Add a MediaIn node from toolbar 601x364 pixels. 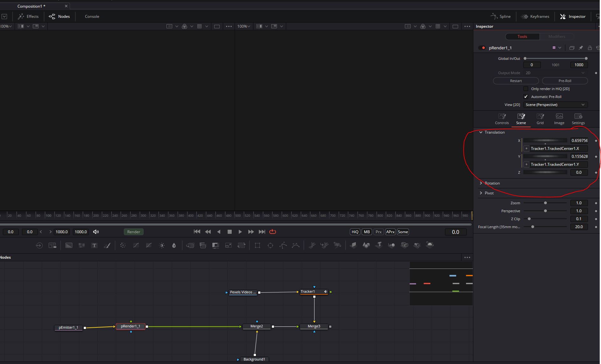pos(39,245)
